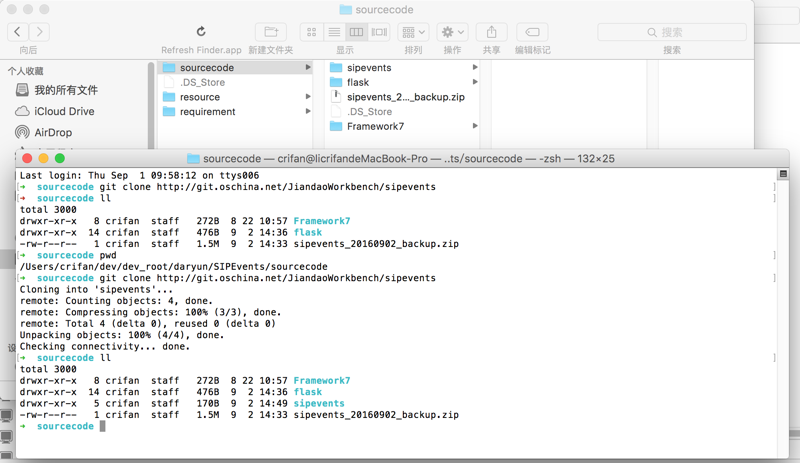Screen dimensions: 800x463
Task: Click 'Checking connectivity... done.' line
Action: tap(105, 347)
